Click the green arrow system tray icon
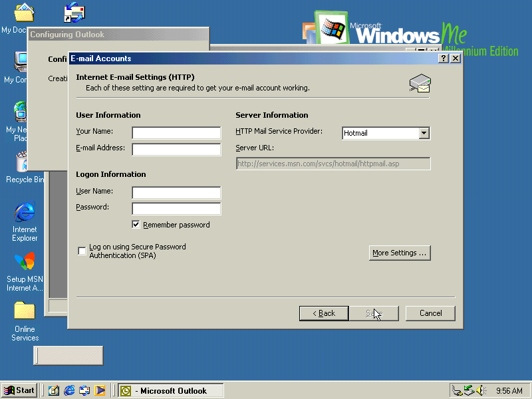 click(x=469, y=391)
